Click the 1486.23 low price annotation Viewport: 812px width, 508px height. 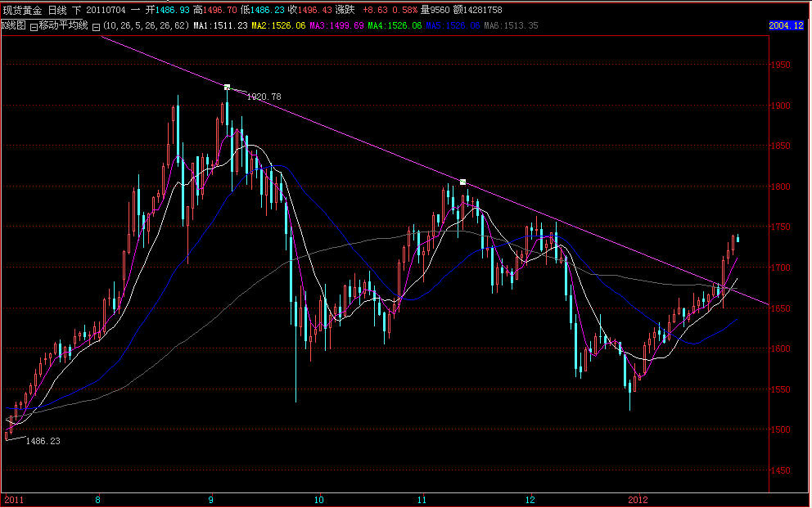pos(43,441)
